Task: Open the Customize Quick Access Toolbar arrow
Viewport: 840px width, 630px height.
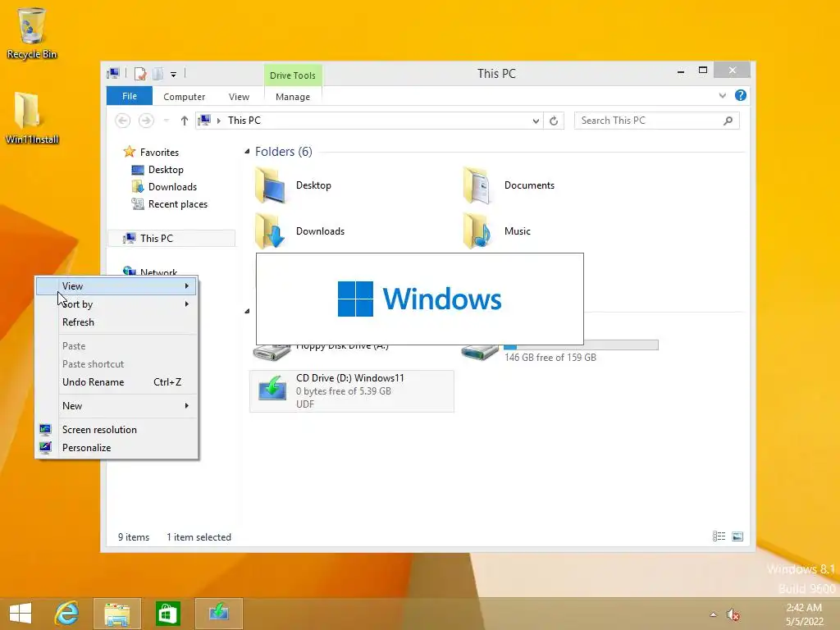Action: [x=174, y=75]
